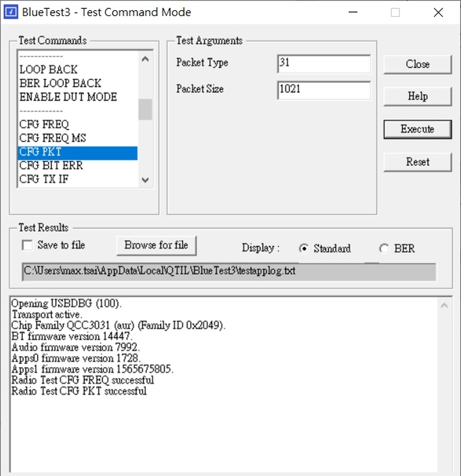Click 'Opening USBDBG (100)' log line
This screenshot has width=461, height=476.
pos(67,304)
